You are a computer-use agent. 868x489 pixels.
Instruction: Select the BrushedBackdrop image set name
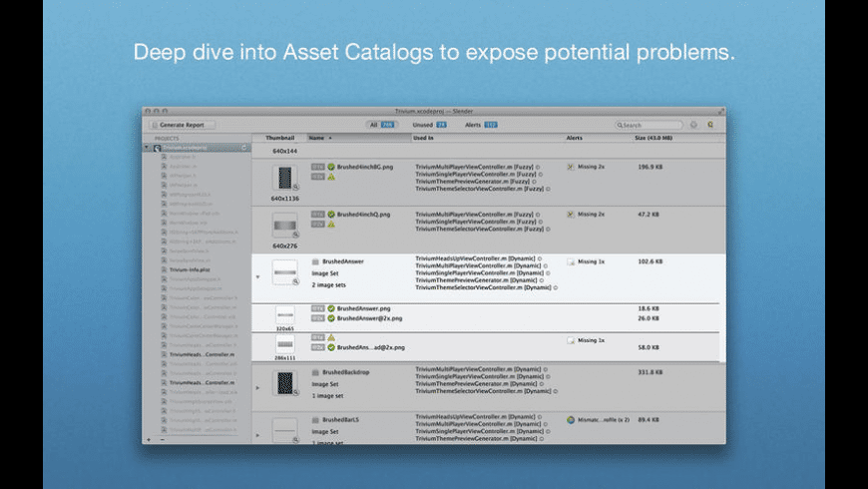345,372
